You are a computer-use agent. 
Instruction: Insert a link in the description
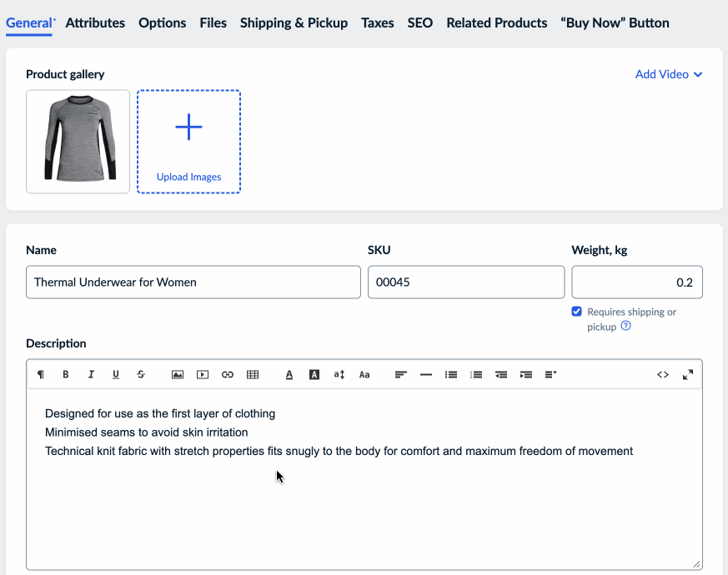pyautogui.click(x=228, y=375)
